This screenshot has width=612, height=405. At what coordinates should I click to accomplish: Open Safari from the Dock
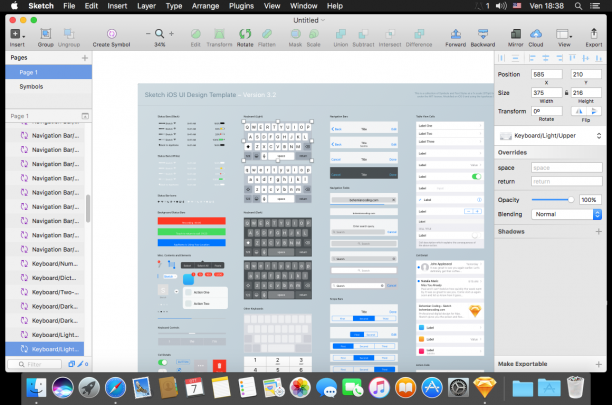[116, 387]
